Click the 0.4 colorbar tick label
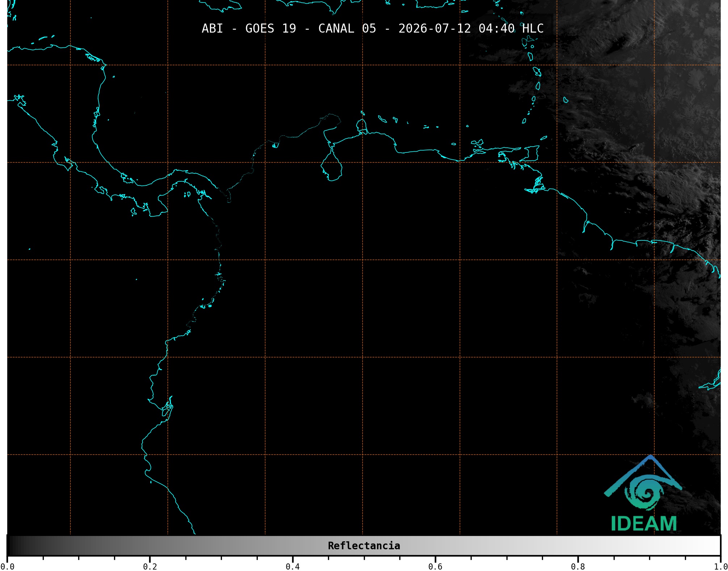Image resolution: width=728 pixels, height=571 pixels. tap(293, 567)
